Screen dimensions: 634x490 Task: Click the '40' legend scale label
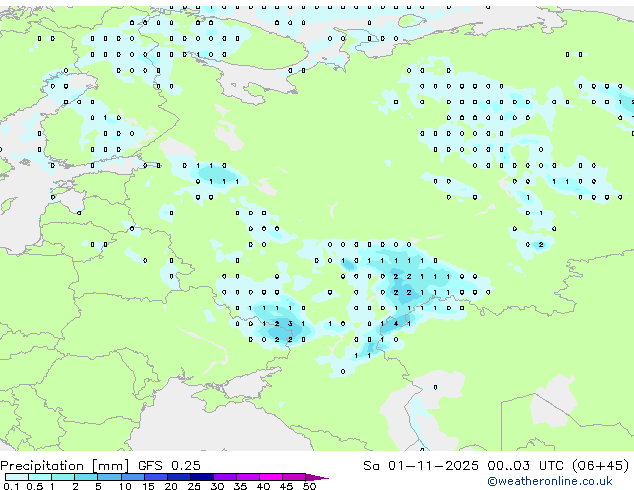(x=263, y=486)
